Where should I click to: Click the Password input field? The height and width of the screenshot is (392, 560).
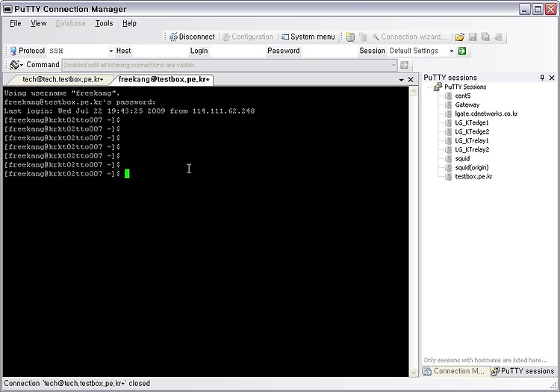[328, 51]
